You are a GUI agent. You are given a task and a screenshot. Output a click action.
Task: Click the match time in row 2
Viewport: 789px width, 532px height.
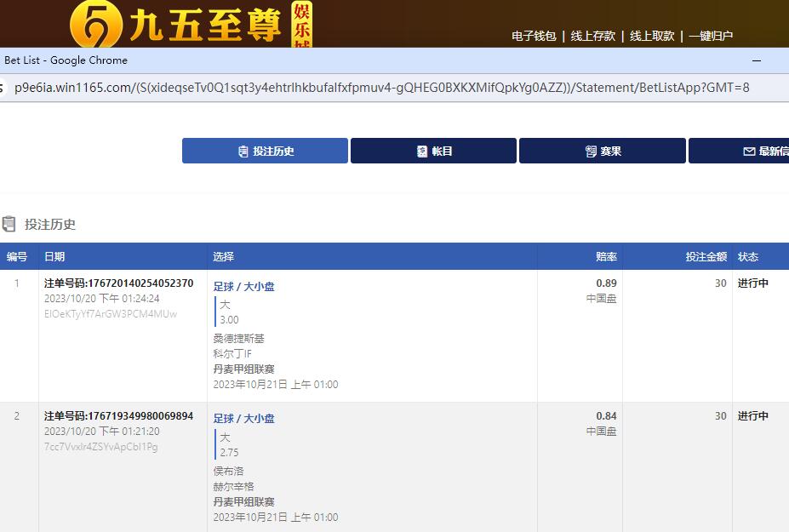[276, 518]
